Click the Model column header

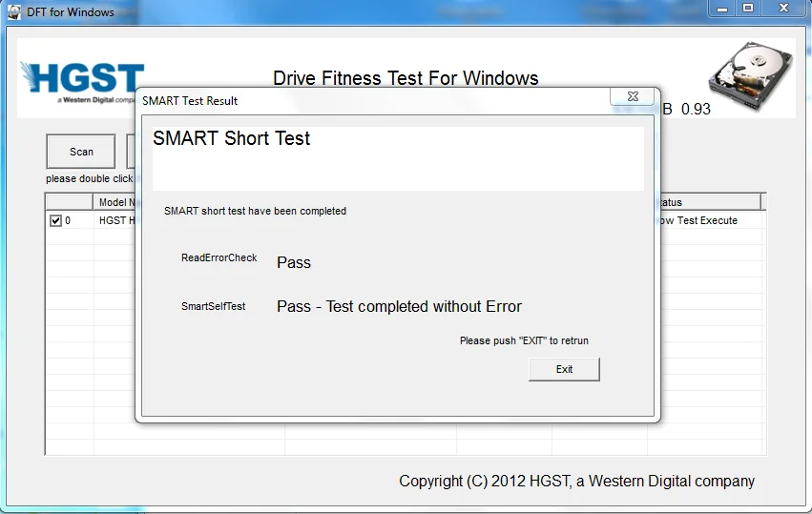(114, 202)
